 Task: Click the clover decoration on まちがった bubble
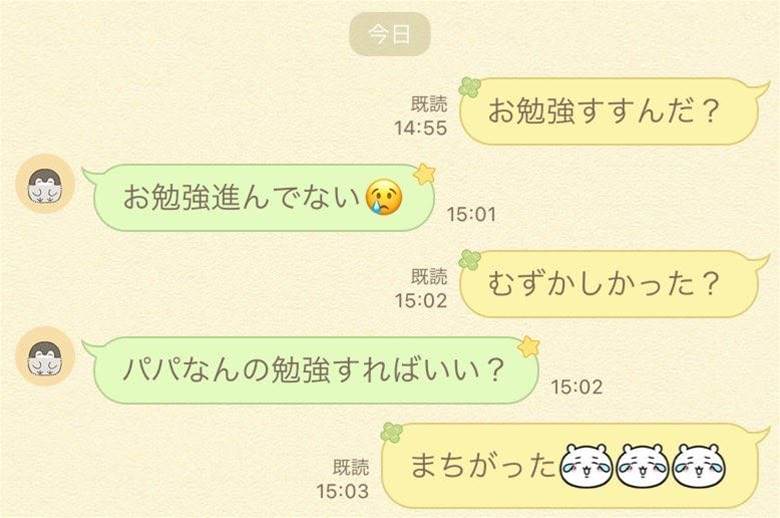[x=392, y=432]
